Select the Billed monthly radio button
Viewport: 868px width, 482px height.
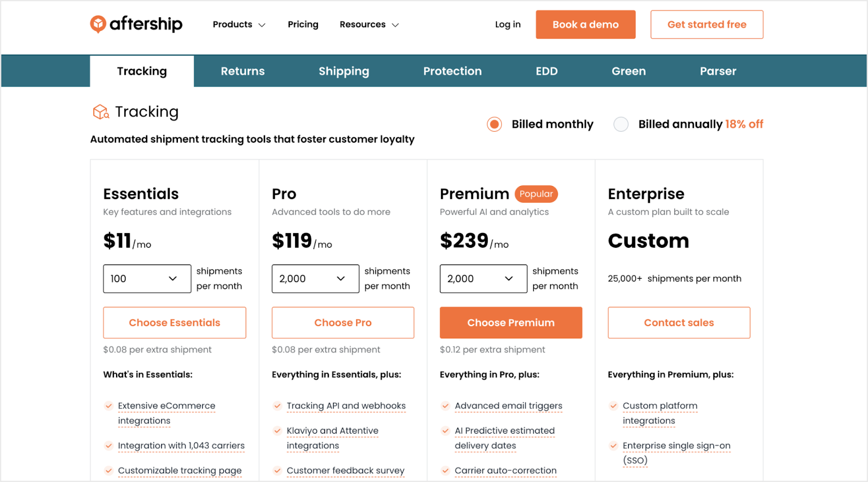point(494,124)
